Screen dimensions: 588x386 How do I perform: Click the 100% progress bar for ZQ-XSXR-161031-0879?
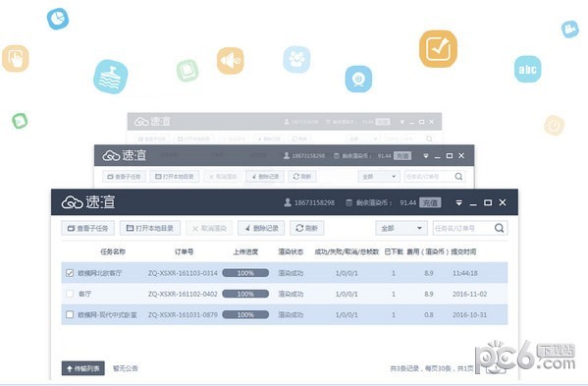click(x=245, y=314)
